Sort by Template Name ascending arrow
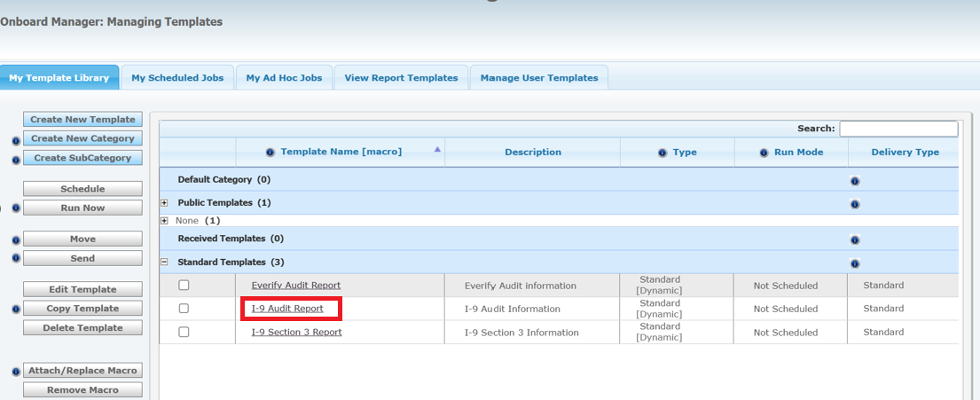The width and height of the screenshot is (980, 400). (x=437, y=150)
